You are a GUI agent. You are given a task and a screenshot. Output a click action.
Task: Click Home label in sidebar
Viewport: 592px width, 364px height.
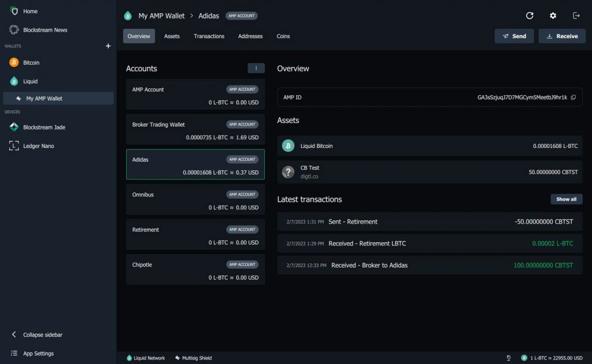(30, 12)
